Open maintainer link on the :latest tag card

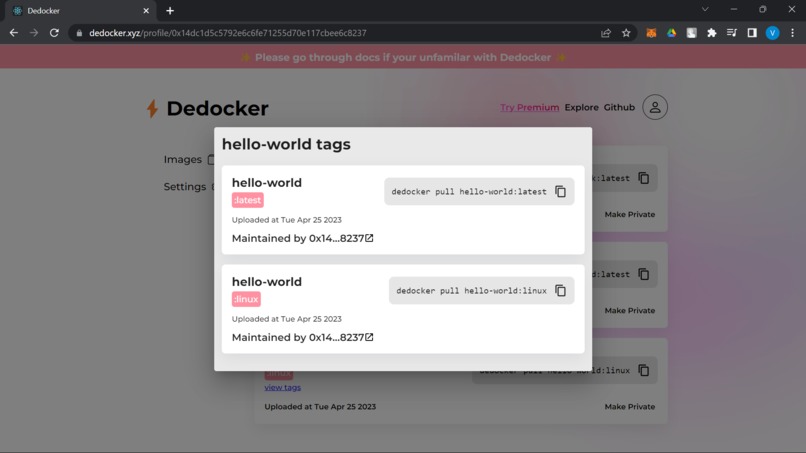(369, 238)
